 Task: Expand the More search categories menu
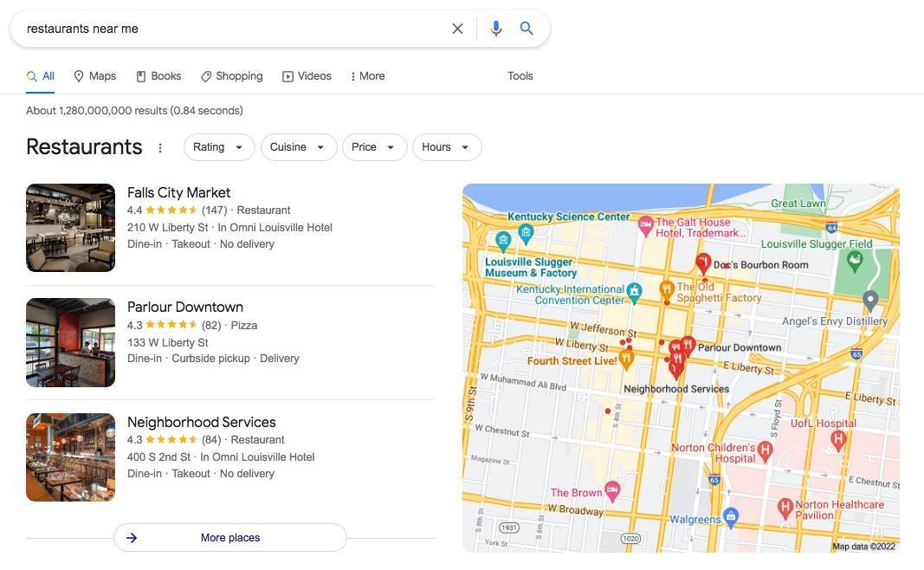368,76
